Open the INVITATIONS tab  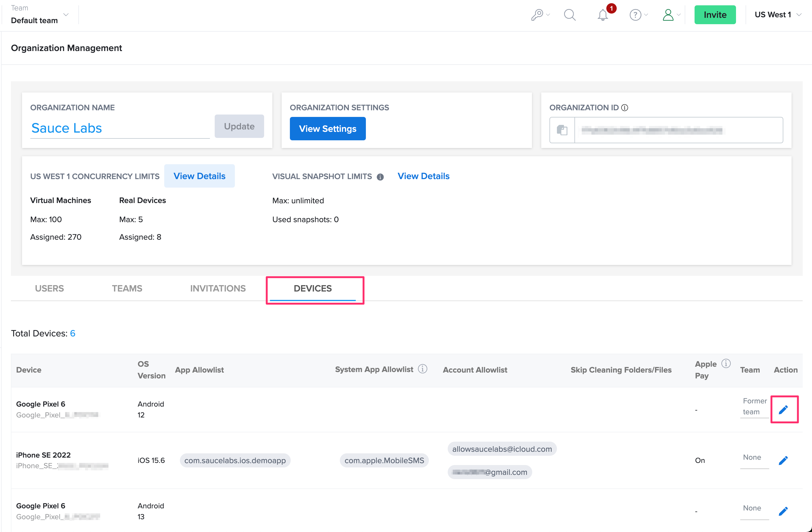tap(218, 288)
